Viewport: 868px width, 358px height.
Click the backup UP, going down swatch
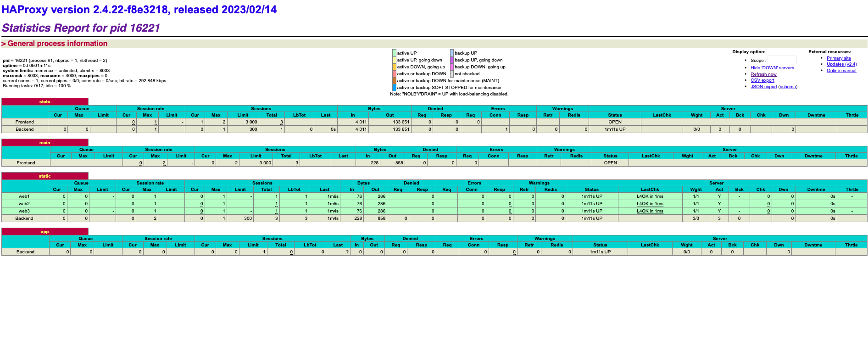tap(452, 60)
